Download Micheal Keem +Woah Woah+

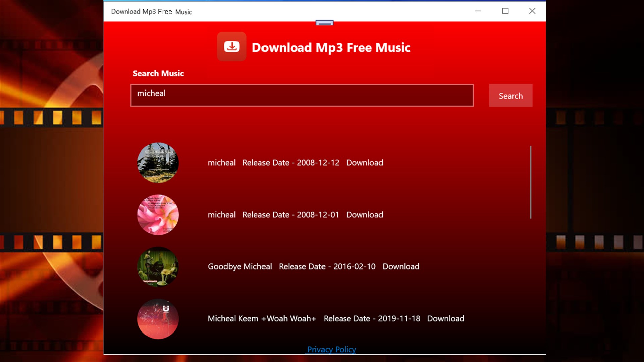[446, 319]
